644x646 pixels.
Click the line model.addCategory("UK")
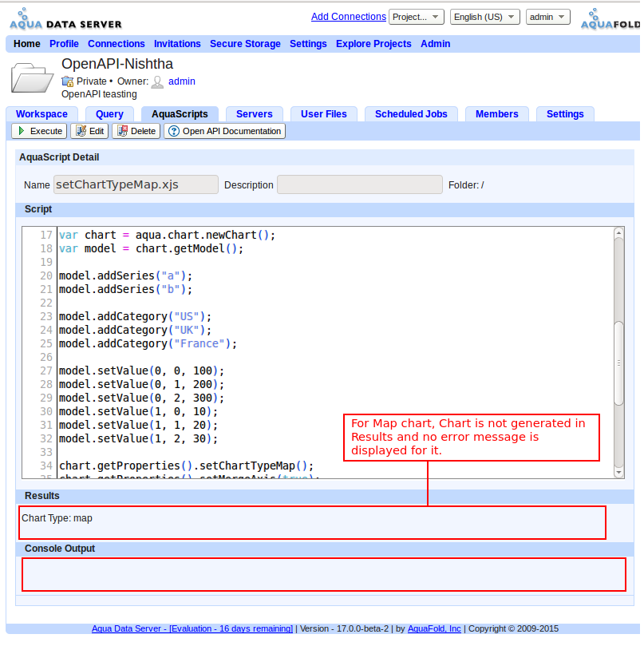point(135,331)
